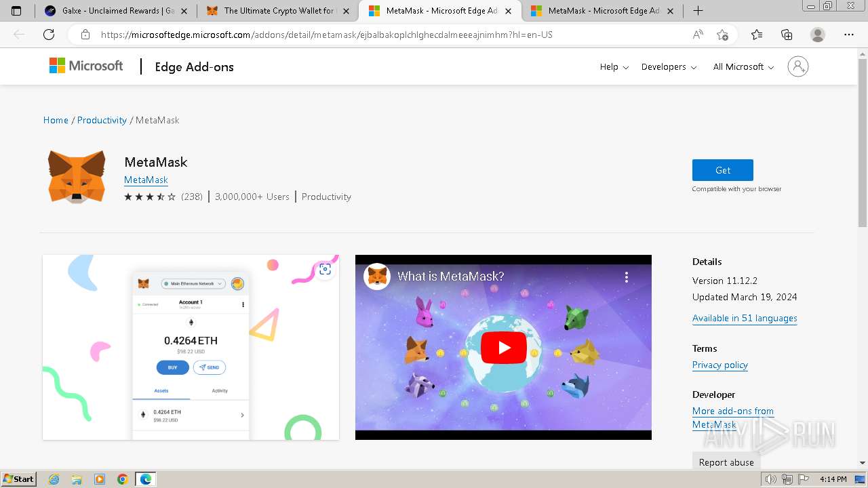Expand the All Microsoft menu
The width and height of the screenshot is (868, 488).
pyautogui.click(x=743, y=66)
